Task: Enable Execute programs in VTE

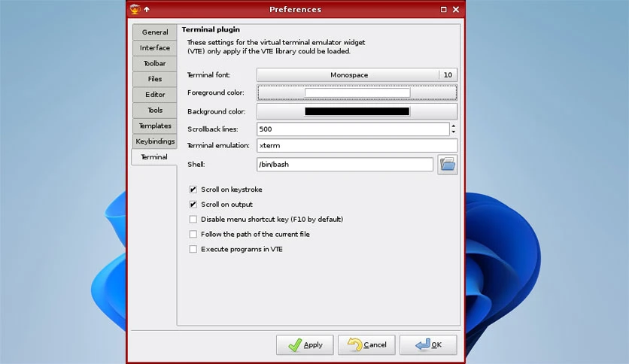Action: click(x=193, y=249)
